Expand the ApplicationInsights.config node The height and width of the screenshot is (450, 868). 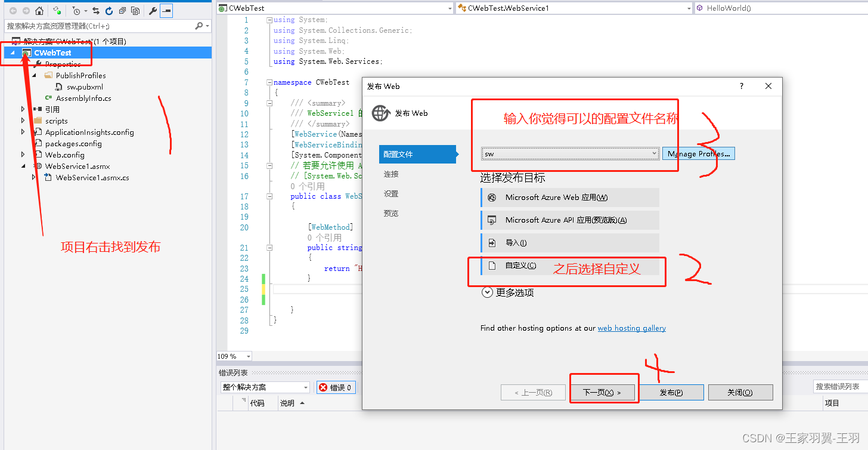(23, 132)
